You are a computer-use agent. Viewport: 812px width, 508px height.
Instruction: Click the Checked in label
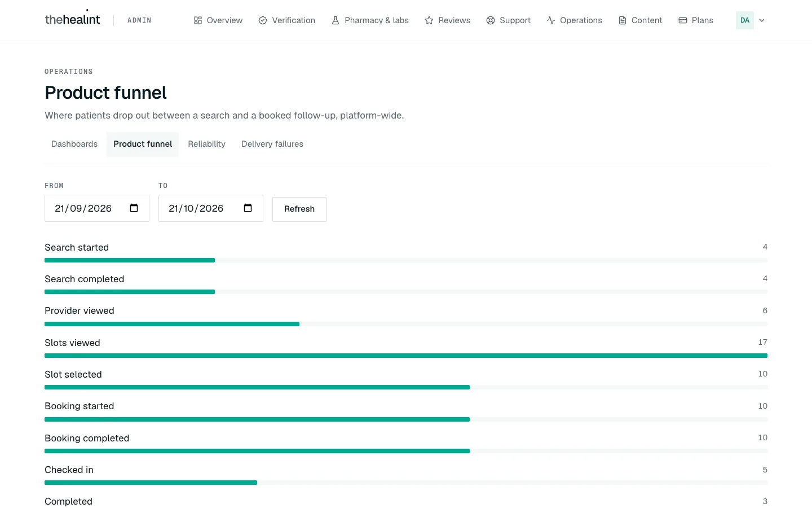[69, 470]
